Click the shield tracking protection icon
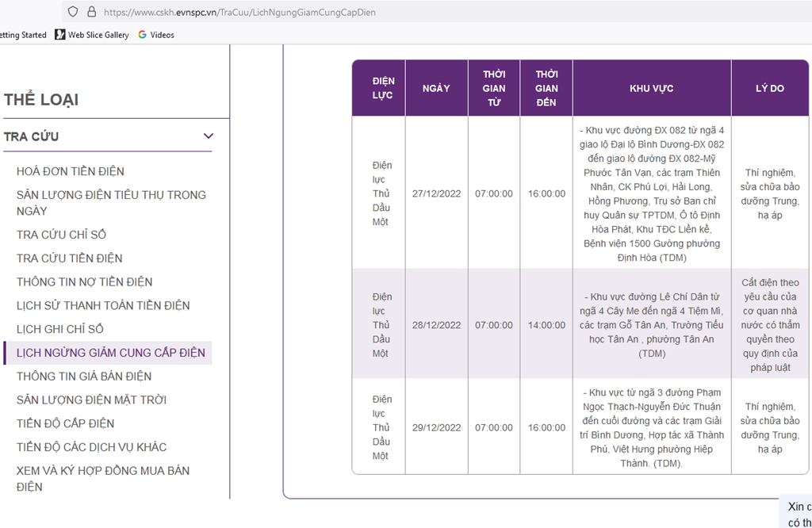The width and height of the screenshot is (812, 528). 73,12
